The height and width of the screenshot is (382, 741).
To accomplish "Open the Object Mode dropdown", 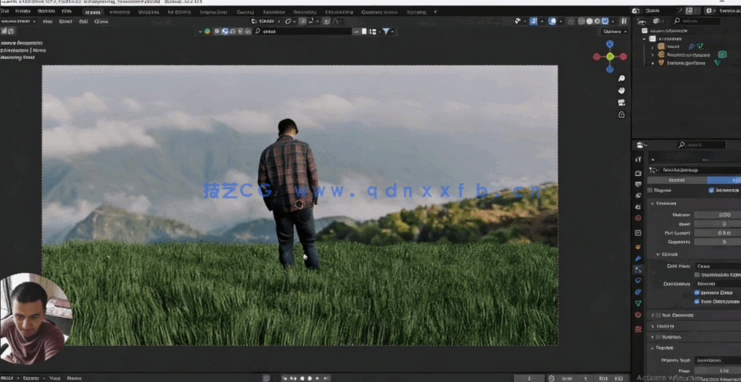I will (x=19, y=21).
